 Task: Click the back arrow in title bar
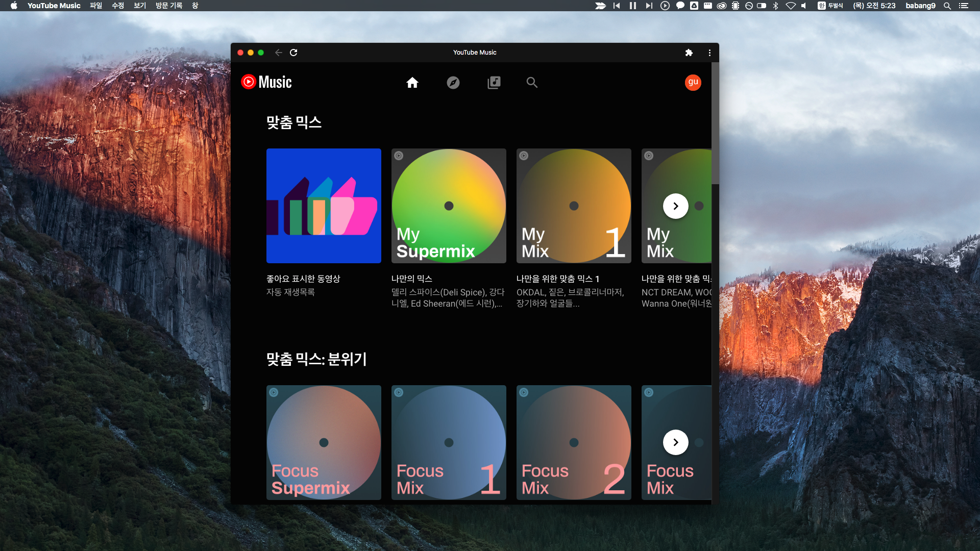point(278,53)
